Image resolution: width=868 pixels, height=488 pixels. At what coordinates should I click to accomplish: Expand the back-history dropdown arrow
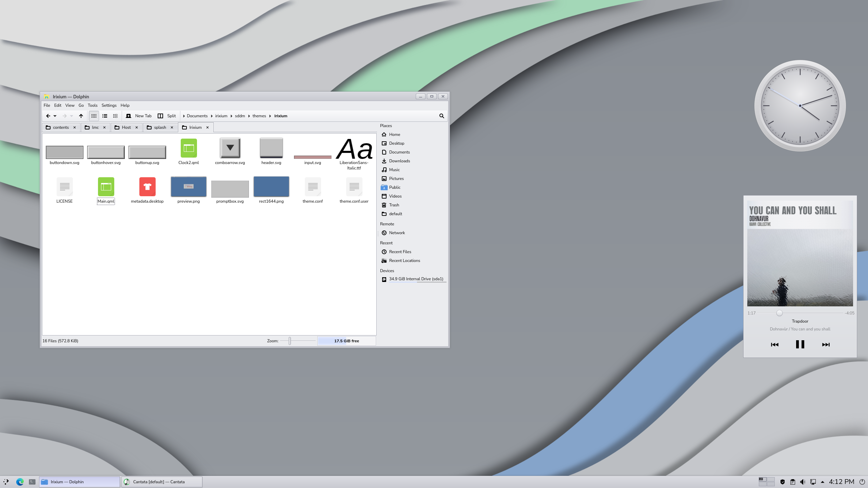tap(55, 116)
